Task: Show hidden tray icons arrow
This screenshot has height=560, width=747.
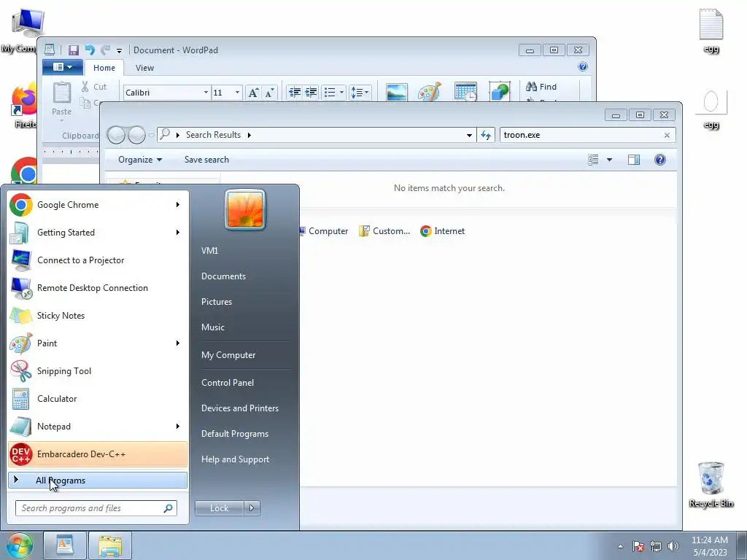Action: [620, 547]
